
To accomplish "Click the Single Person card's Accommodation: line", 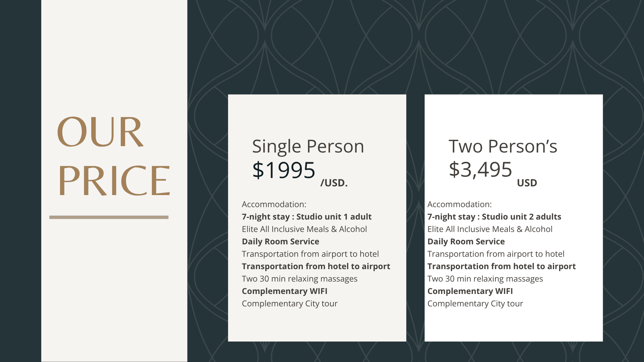I will tap(274, 204).
